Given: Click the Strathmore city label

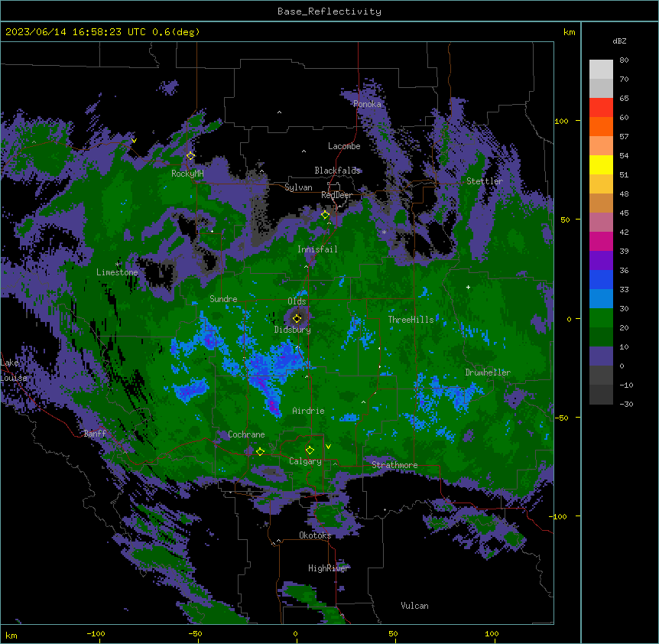Looking at the screenshot, I should tap(394, 465).
